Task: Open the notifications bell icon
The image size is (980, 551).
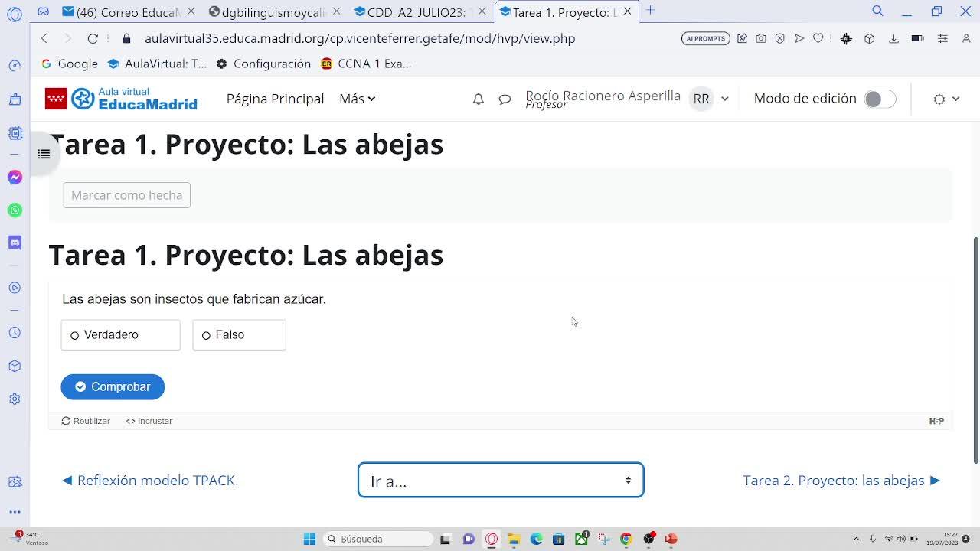Action: pyautogui.click(x=478, y=99)
